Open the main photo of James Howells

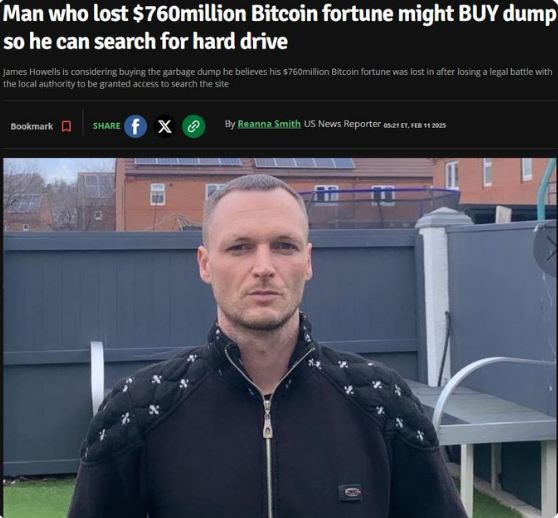(x=280, y=338)
